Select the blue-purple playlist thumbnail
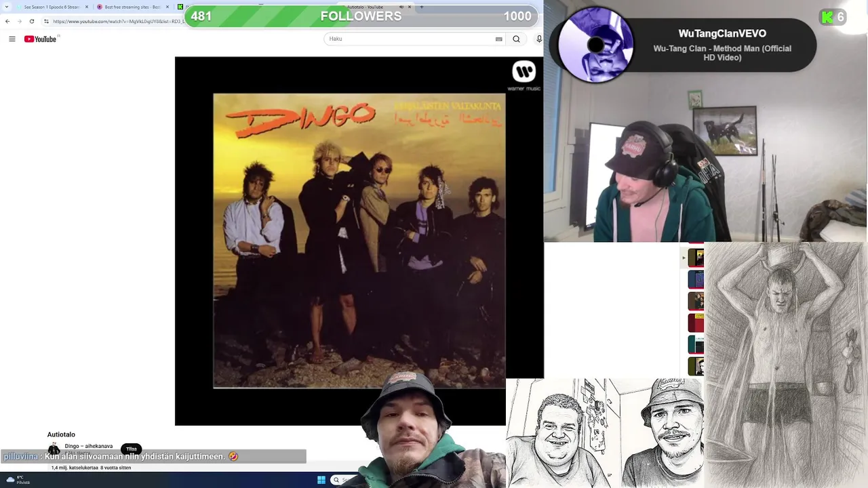The height and width of the screenshot is (488, 868). (x=696, y=279)
